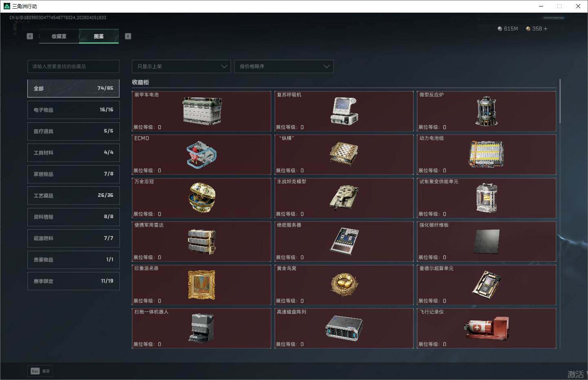Click the 三角洲行动 app icon in title bar
588x380 pixels.
tap(7, 6)
